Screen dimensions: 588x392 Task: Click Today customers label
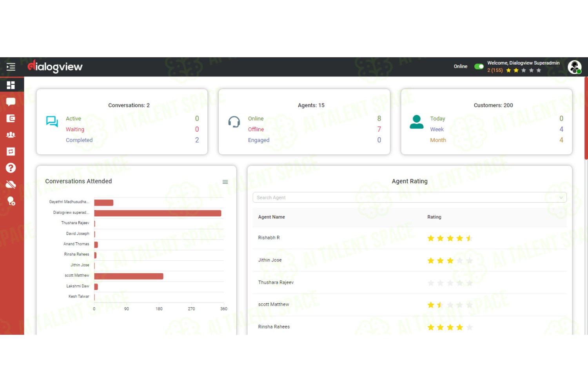[x=437, y=119]
